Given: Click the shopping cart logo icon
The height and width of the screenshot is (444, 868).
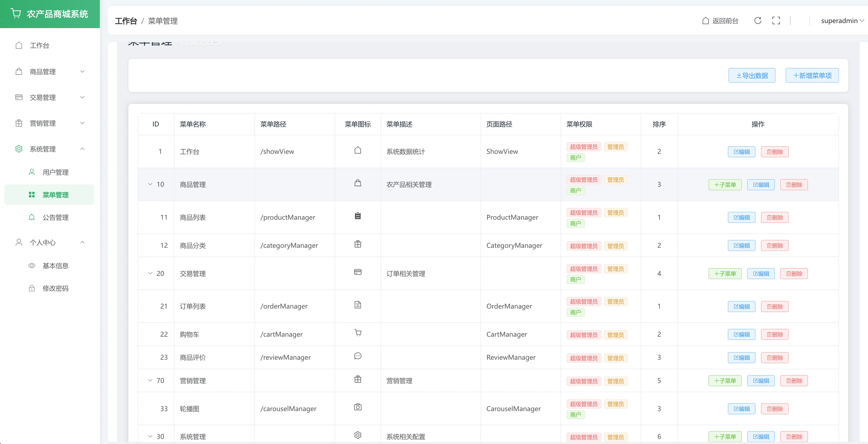Looking at the screenshot, I should 15,14.
